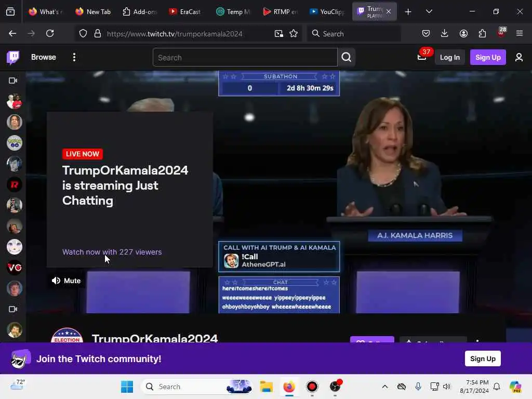532x399 pixels.
Task: Open the site padlock information
Action: 98,34
